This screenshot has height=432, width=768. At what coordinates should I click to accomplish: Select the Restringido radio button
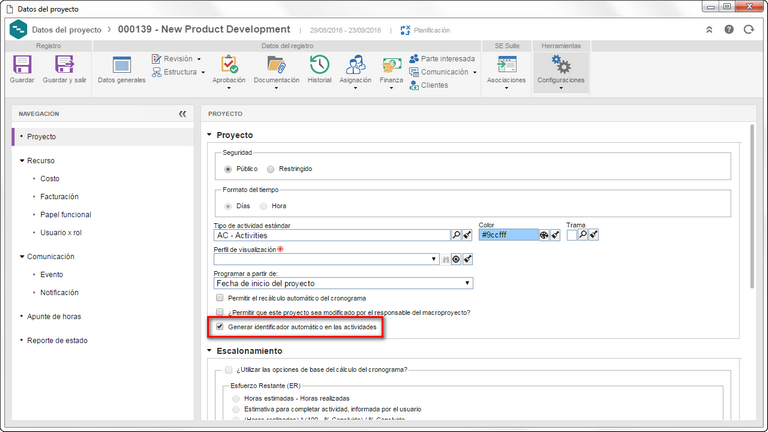pos(270,169)
